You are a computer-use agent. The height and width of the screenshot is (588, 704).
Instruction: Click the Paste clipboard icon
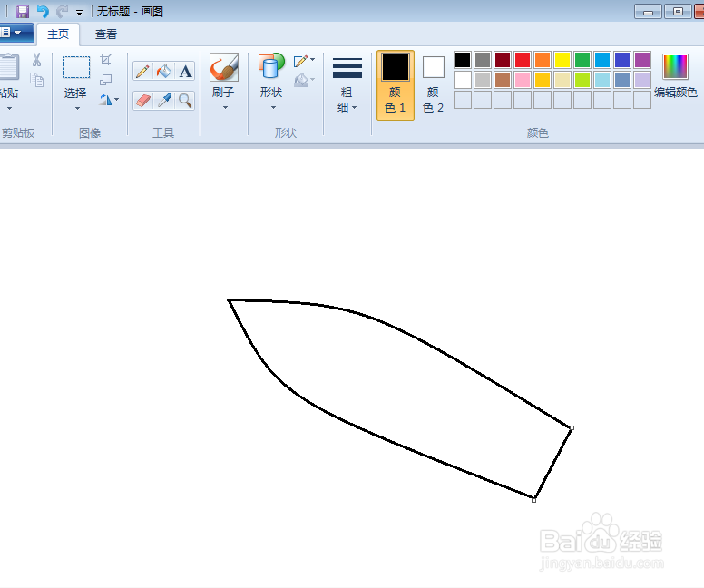tap(9, 67)
